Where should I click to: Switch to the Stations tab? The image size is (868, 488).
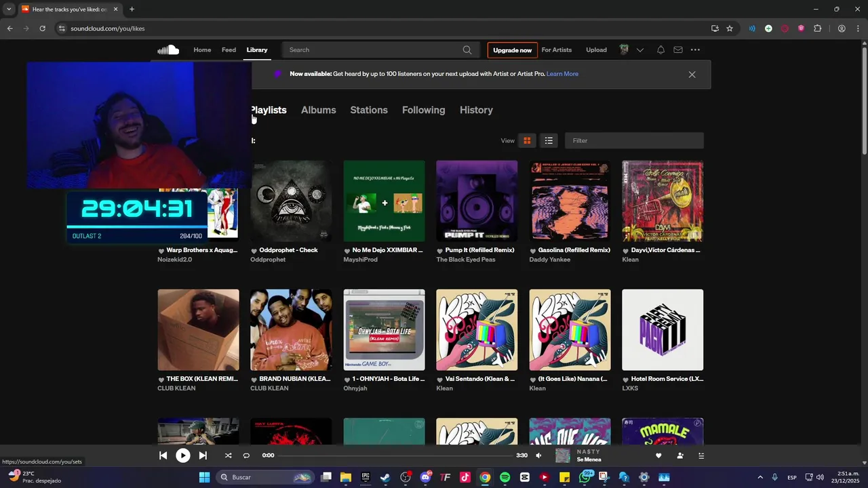click(x=369, y=110)
